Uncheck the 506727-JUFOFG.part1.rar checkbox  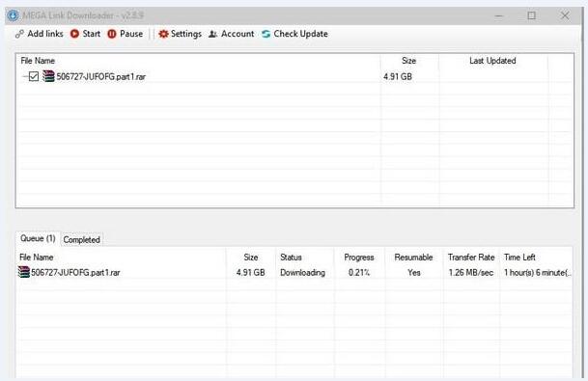pos(34,76)
